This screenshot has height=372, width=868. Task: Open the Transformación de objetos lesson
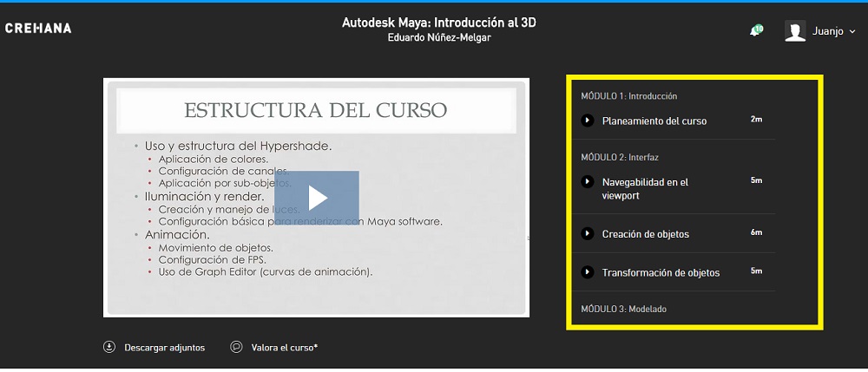(661, 273)
